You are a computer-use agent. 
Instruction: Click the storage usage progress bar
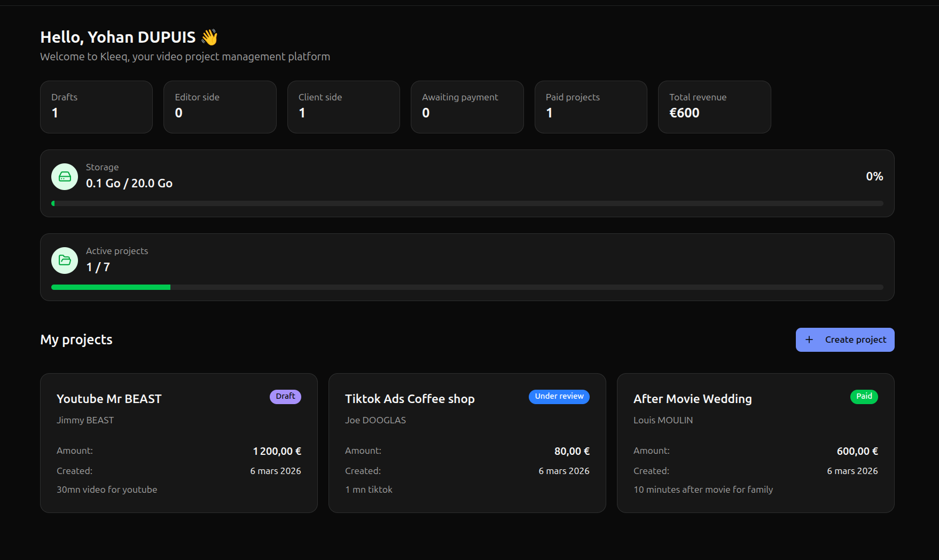(x=467, y=203)
